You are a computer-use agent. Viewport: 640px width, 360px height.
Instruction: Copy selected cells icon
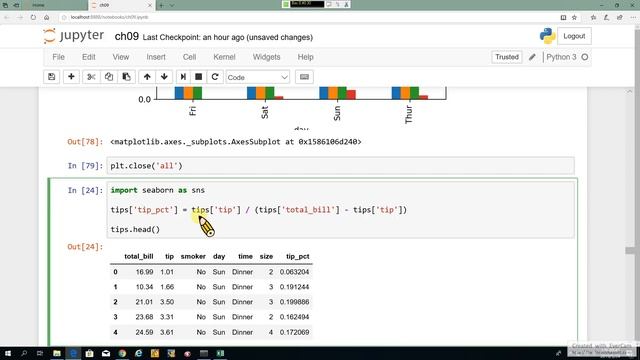pyautogui.click(x=109, y=77)
